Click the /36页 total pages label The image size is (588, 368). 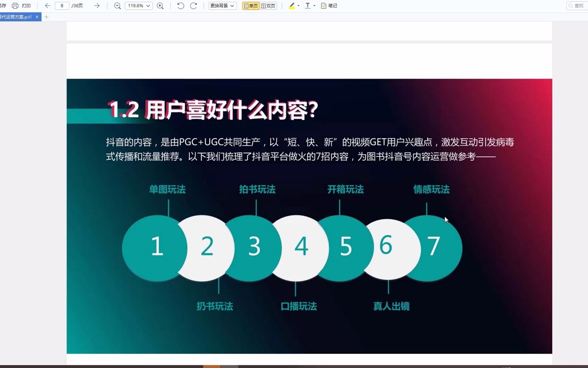77,6
